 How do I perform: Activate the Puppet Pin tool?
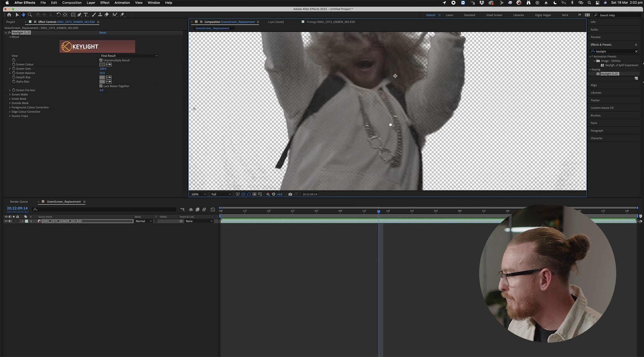pos(122,15)
